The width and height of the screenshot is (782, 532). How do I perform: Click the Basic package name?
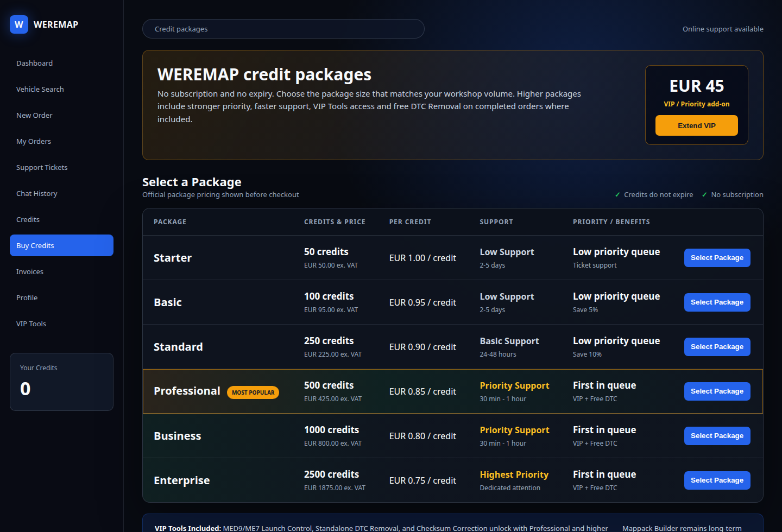pos(168,302)
